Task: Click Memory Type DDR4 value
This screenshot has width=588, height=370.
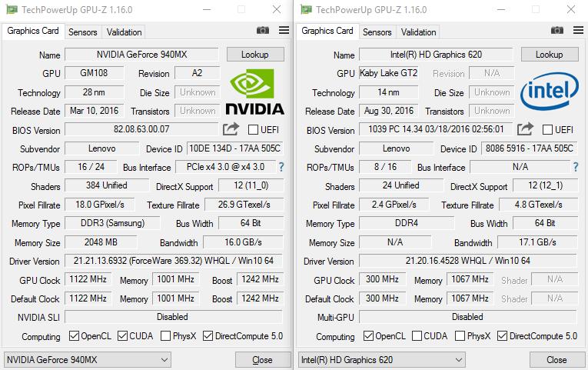Action: [407, 223]
